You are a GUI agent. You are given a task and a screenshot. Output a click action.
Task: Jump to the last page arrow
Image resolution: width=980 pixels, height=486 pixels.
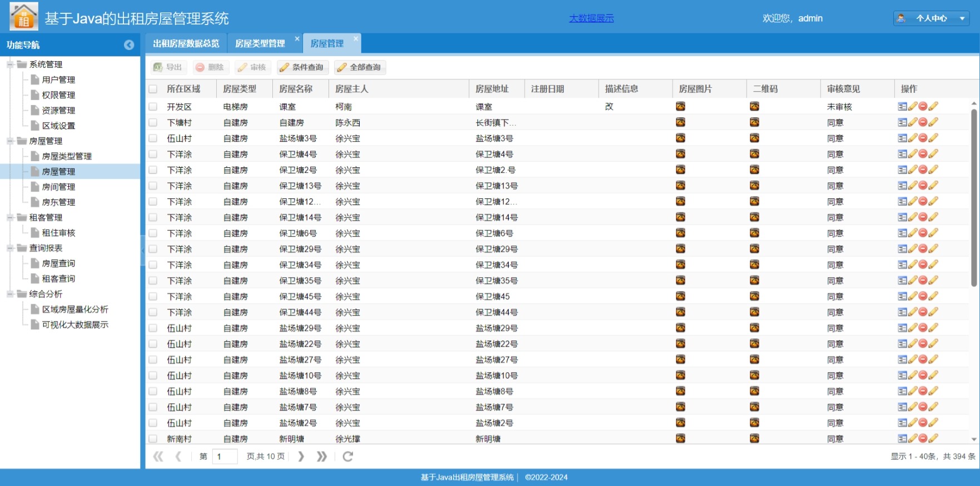coord(322,457)
